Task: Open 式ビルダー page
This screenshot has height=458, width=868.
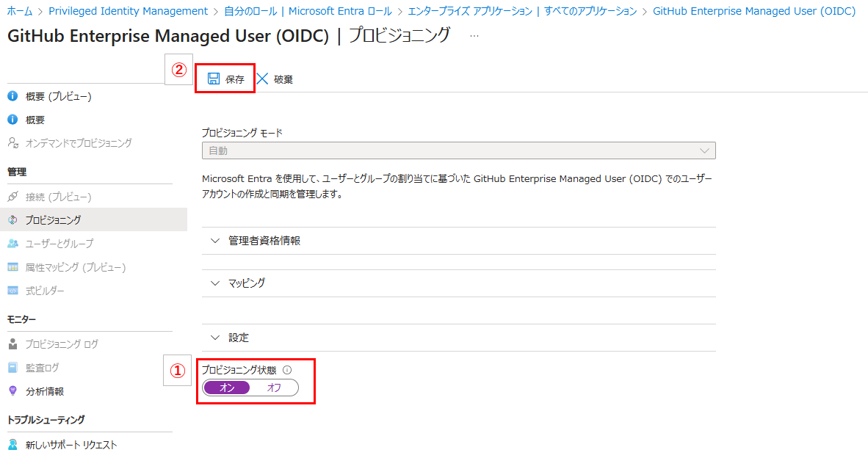Action: click(x=45, y=291)
